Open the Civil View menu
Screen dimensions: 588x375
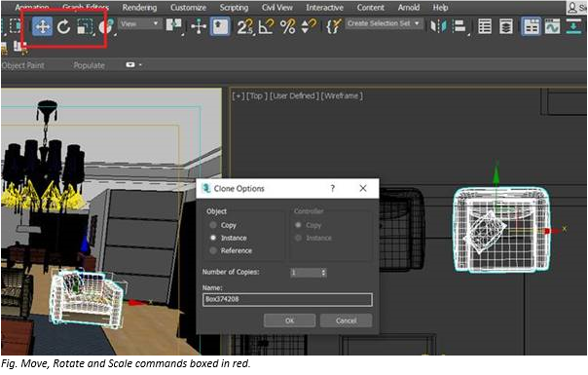click(277, 8)
